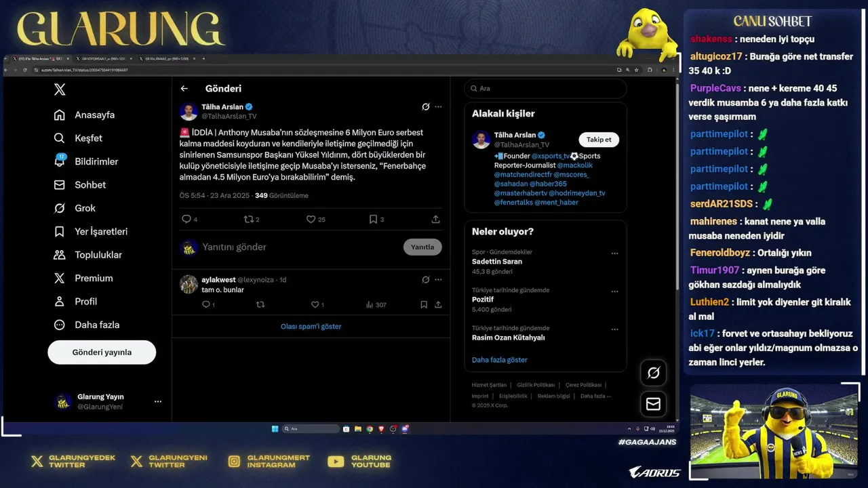Viewport: 868px width, 488px height.
Task: Click Takip et to follow Tâlha Arslan
Action: click(x=599, y=140)
